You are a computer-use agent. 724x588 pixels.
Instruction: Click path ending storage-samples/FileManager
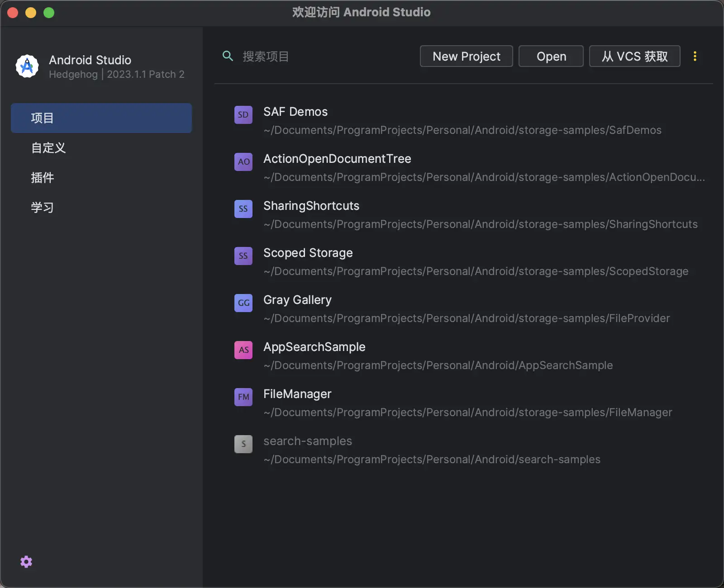coord(468,413)
